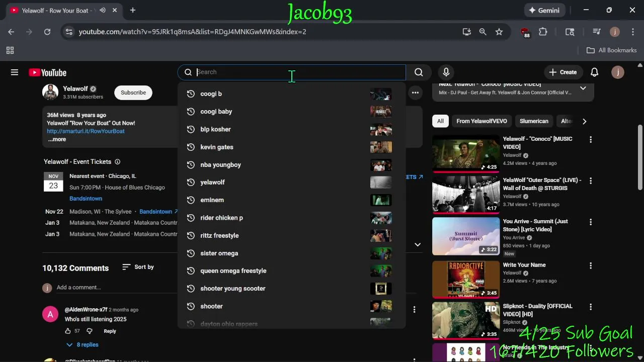644x362 pixels.
Task: Open the Gemini button in Chrome
Action: click(545, 10)
